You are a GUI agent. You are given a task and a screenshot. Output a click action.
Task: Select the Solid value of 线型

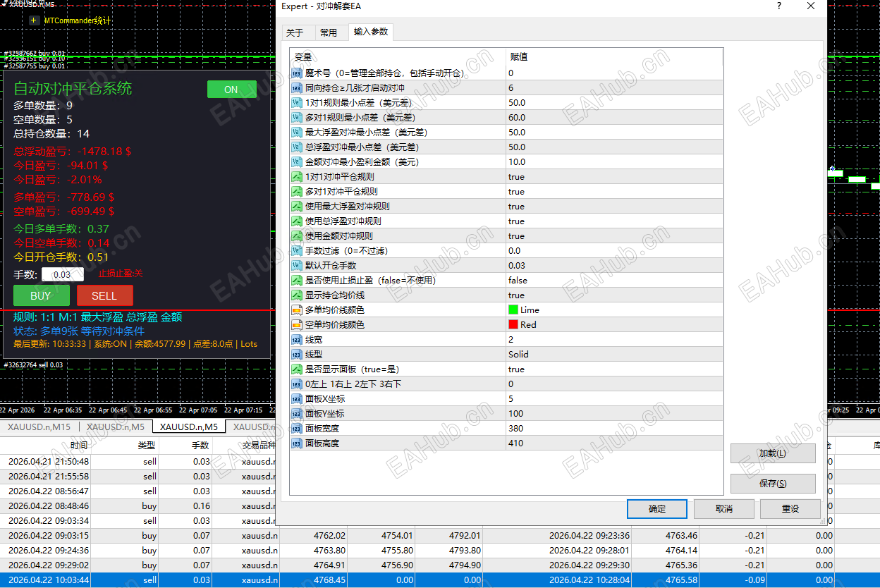tap(518, 354)
